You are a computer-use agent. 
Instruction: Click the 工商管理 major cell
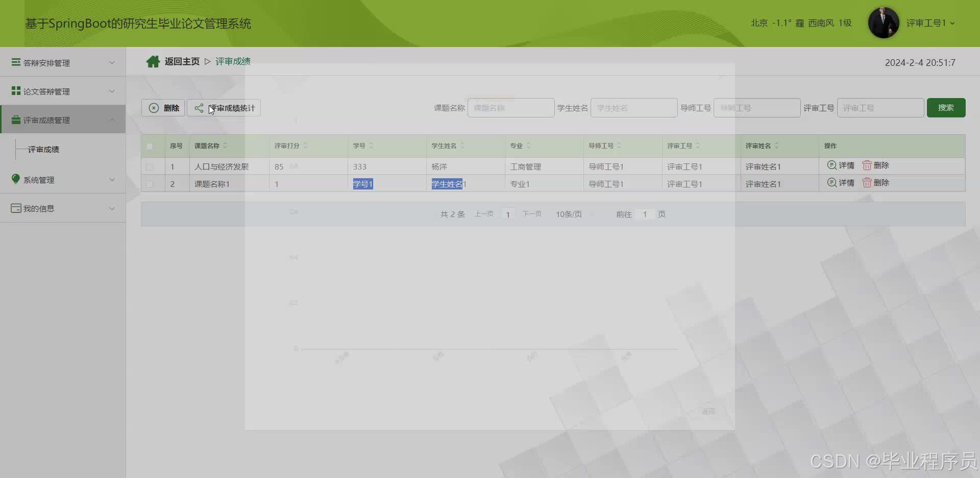(x=525, y=166)
